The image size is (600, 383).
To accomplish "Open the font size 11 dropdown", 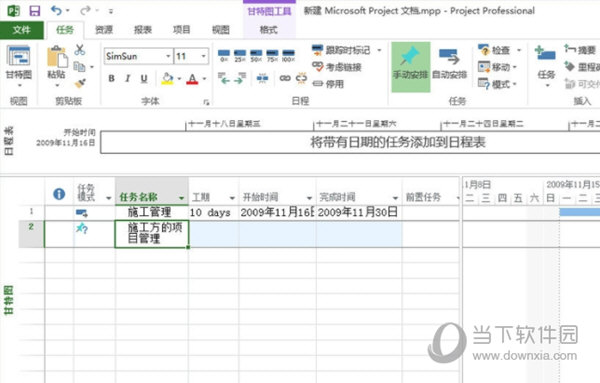I will 204,56.
